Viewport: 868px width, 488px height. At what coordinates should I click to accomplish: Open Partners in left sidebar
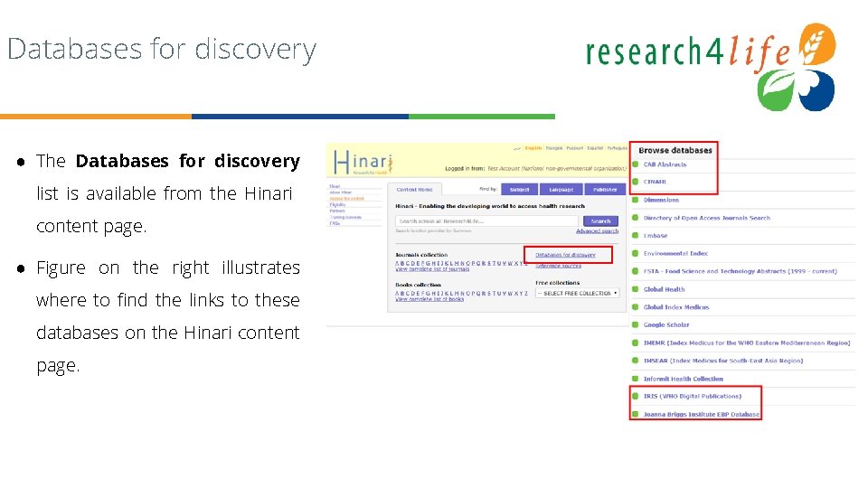[x=337, y=211]
